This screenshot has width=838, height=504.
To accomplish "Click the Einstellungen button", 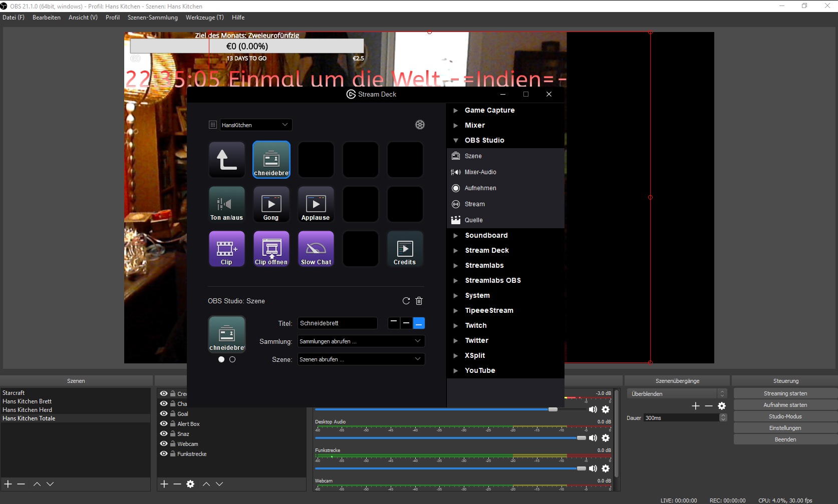I will [785, 428].
